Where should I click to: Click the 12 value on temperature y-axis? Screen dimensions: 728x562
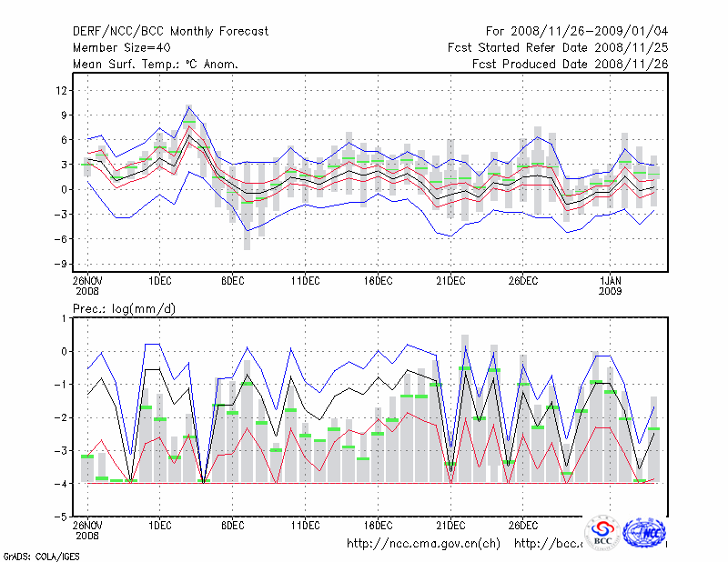[63, 90]
